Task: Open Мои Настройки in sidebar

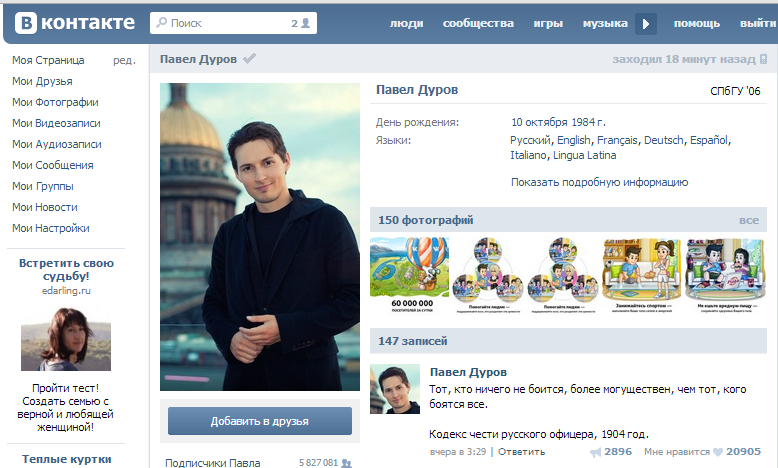Action: click(51, 228)
